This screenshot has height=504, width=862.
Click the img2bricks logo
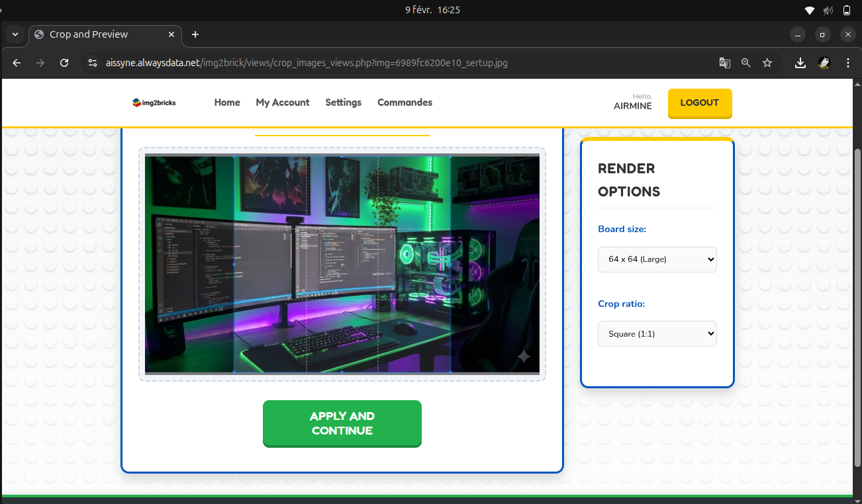pyautogui.click(x=154, y=103)
